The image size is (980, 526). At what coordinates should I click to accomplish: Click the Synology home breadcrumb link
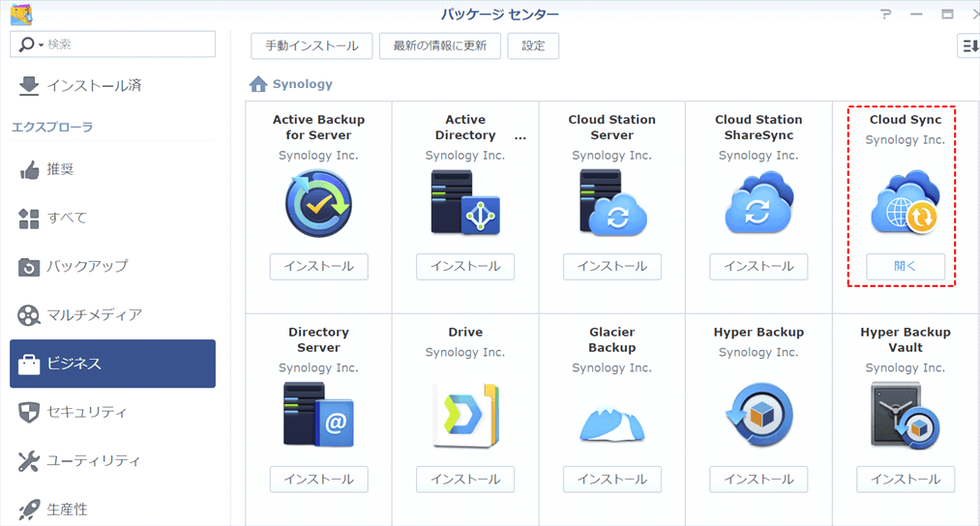[x=291, y=84]
